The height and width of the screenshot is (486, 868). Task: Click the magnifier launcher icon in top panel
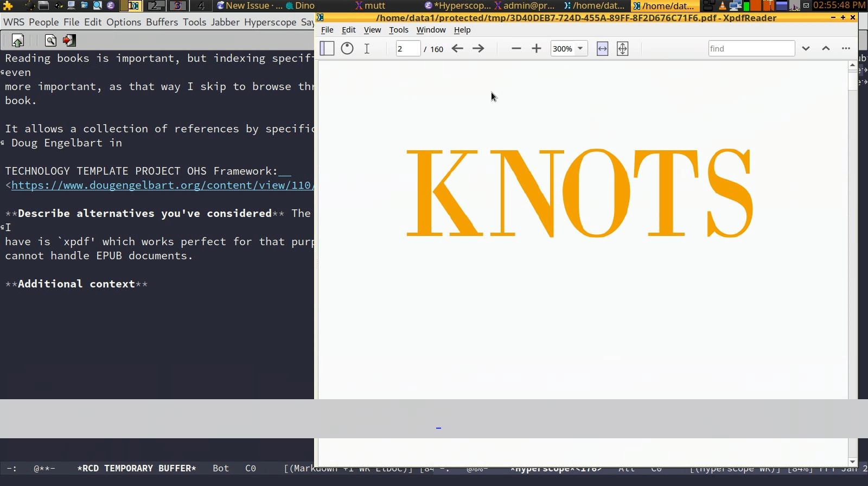97,6
